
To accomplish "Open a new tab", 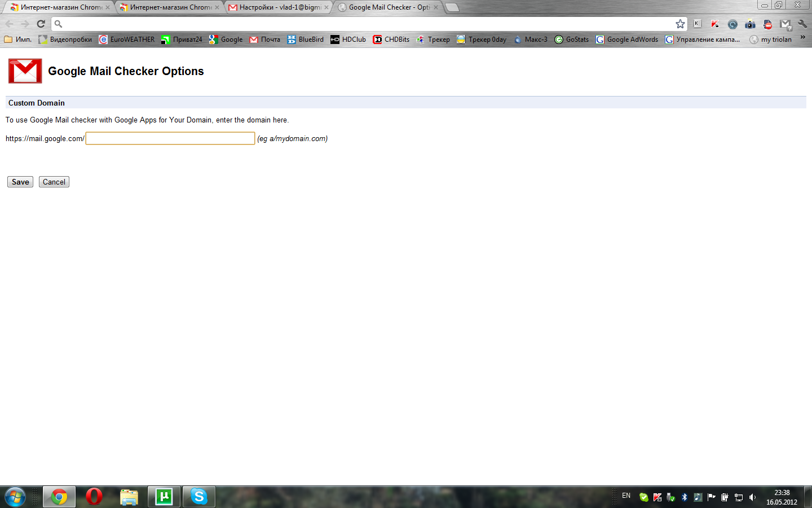I will (x=452, y=7).
